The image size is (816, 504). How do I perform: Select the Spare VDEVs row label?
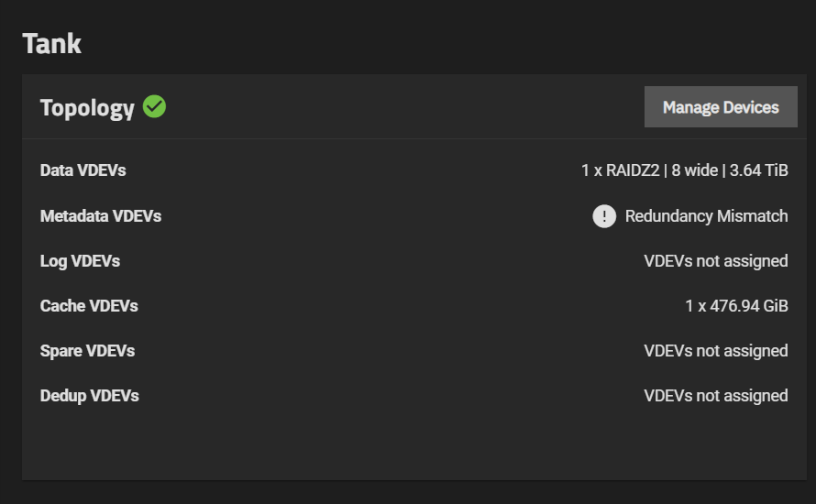tap(87, 351)
